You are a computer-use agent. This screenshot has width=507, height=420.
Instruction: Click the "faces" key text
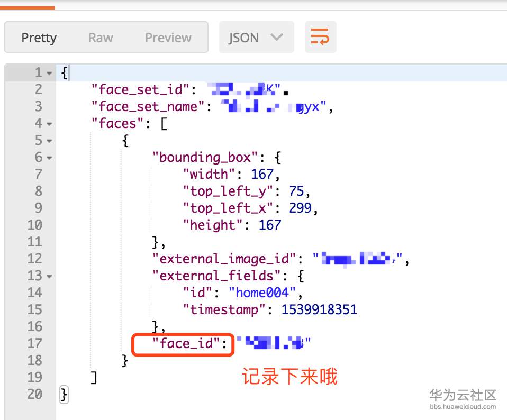[117, 123]
